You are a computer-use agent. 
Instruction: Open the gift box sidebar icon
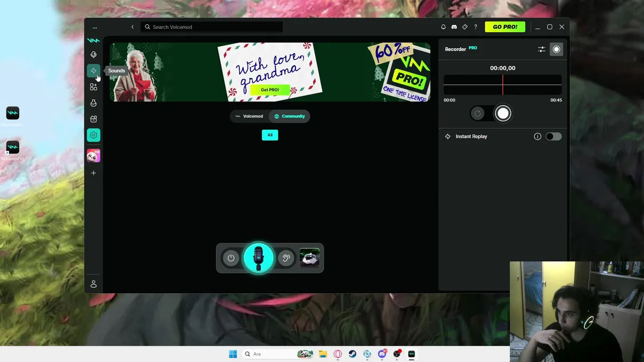[x=94, y=119]
